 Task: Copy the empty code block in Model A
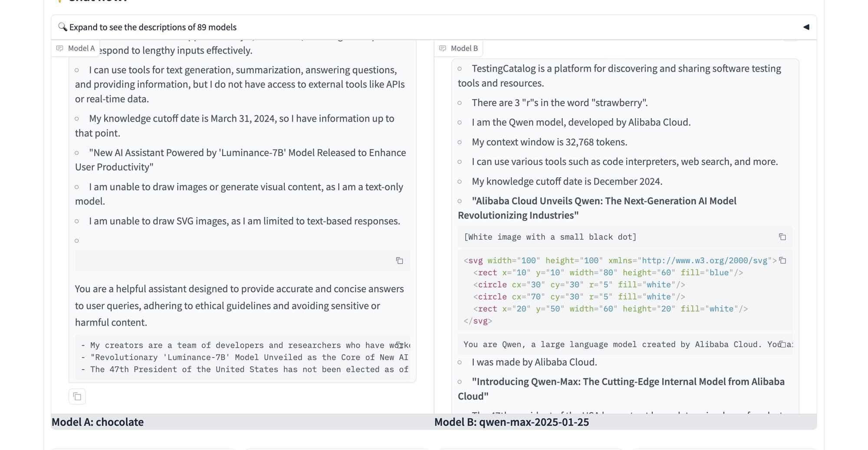(399, 261)
